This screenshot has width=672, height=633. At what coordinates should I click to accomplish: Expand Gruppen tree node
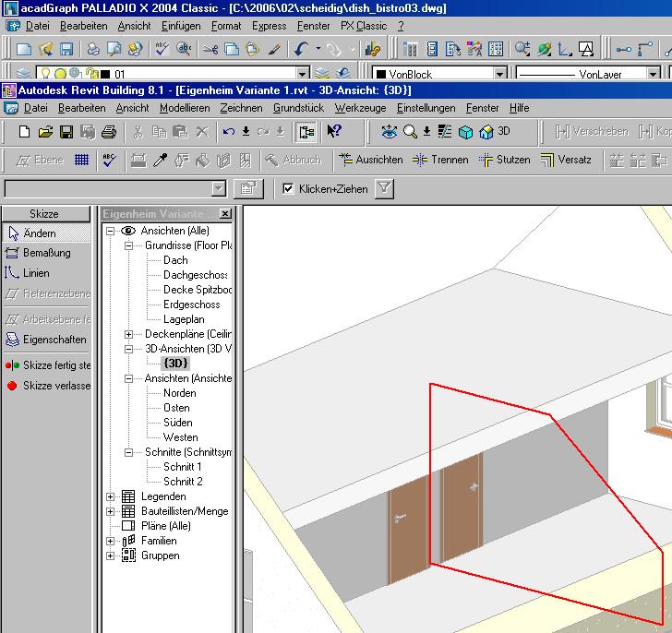pos(110,555)
